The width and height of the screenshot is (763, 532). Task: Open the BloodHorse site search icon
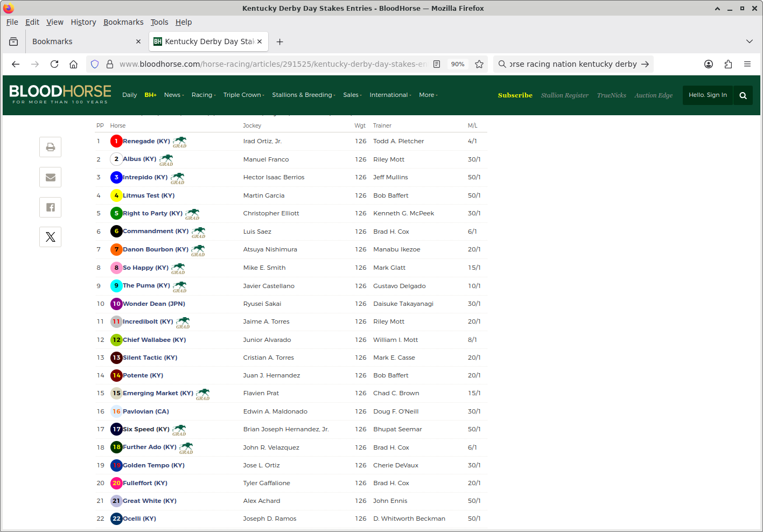tap(743, 95)
